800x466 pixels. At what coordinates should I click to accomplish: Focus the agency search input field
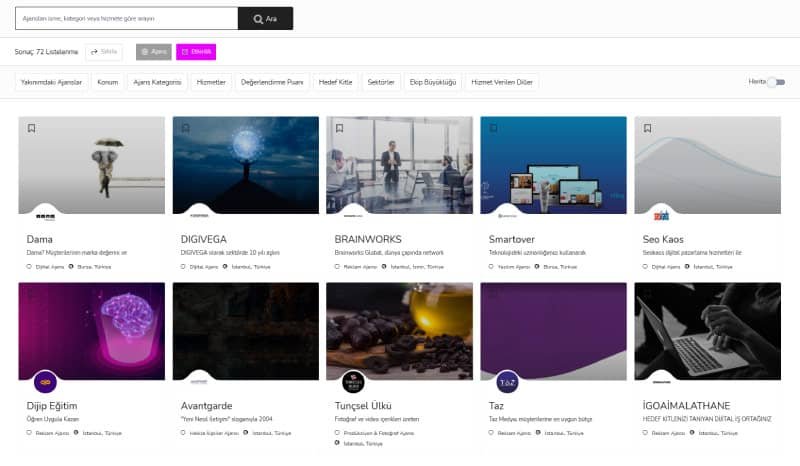(127, 19)
